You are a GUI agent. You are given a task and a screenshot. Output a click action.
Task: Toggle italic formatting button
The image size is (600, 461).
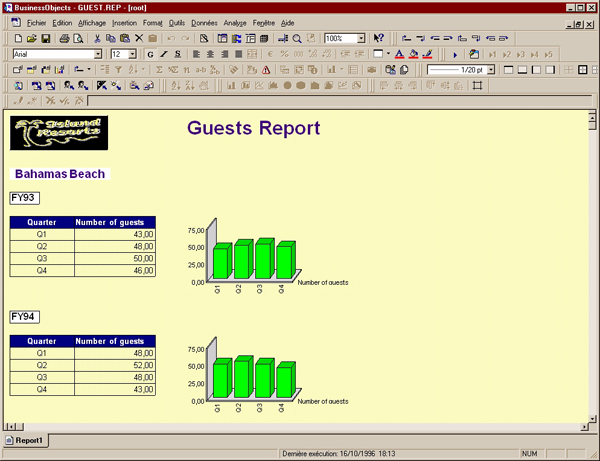[164, 54]
